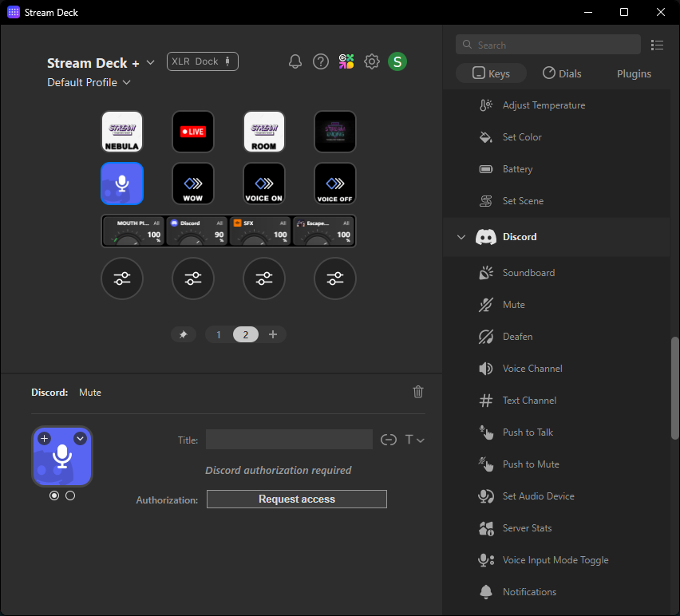The image size is (680, 616).
Task: Select the ROOM stream key
Action: [x=264, y=132]
